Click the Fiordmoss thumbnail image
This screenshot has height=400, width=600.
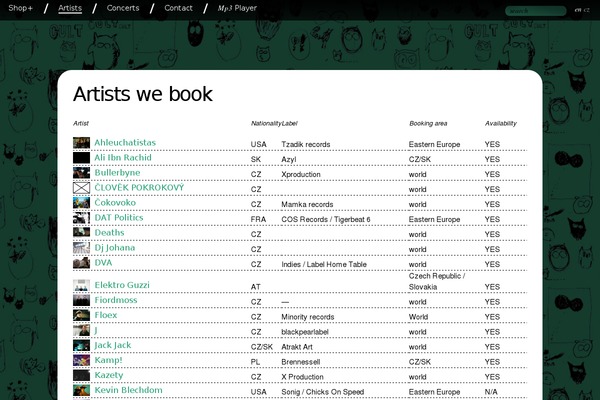pos(82,300)
